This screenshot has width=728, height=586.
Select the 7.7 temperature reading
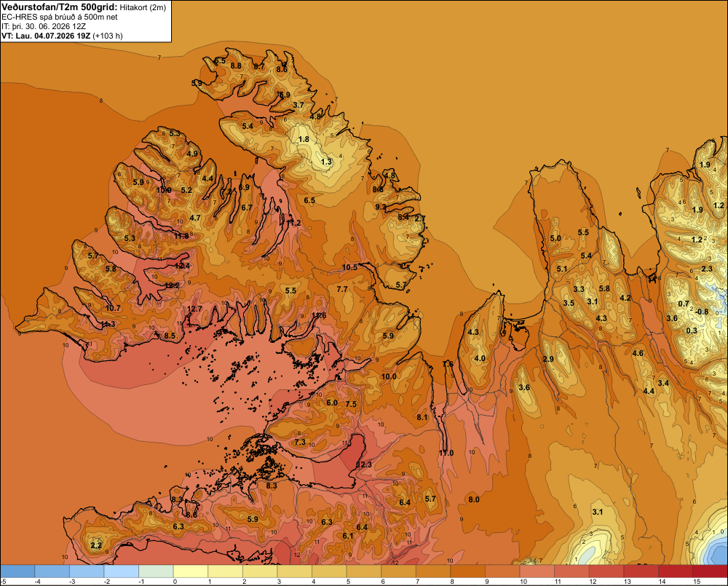[341, 289]
